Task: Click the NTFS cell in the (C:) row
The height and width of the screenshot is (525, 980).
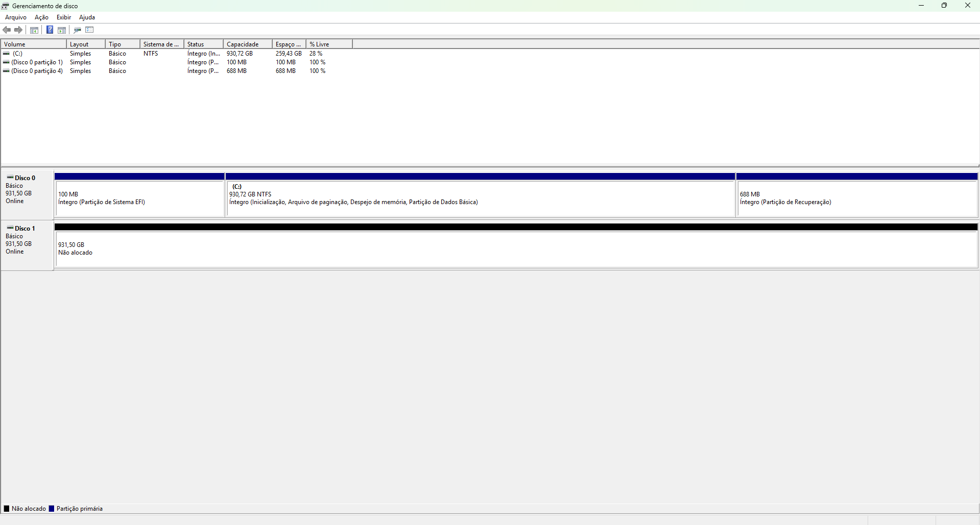Action: click(x=151, y=54)
